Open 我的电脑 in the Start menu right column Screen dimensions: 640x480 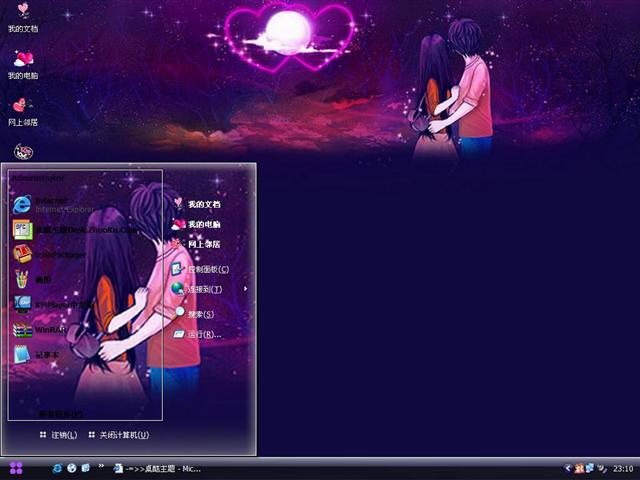coord(197,224)
